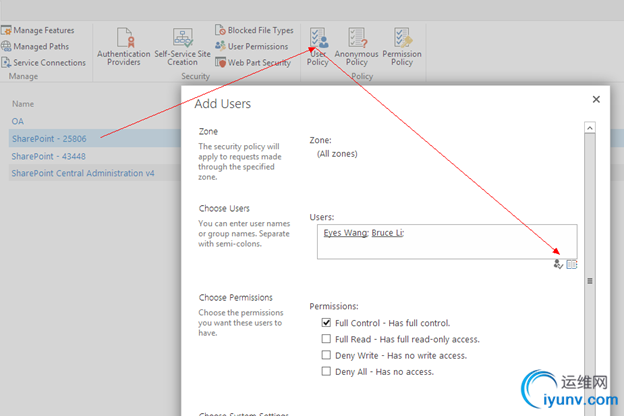Image resolution: width=624 pixels, height=416 pixels.
Task: Open Managed Paths in the ribbon
Action: tap(35, 47)
